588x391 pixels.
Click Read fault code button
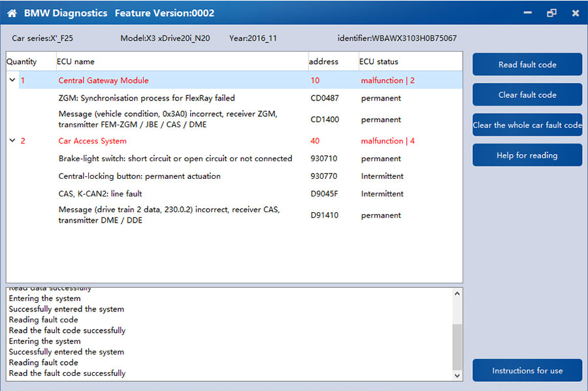coord(527,65)
